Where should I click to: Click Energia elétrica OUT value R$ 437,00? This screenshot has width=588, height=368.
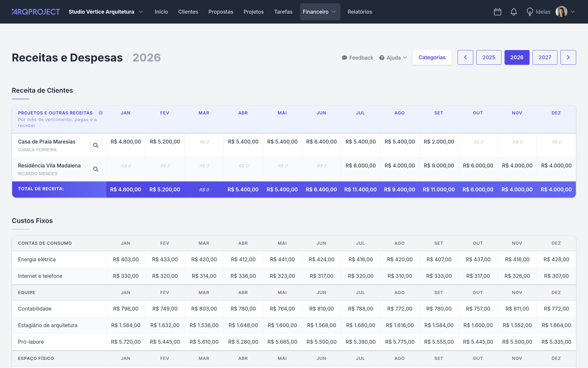point(478,259)
